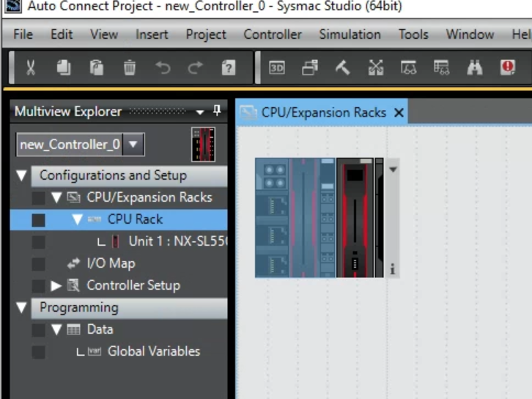Image resolution: width=532 pixels, height=399 pixels.
Task: Open Global Variables in the tree
Action: point(154,351)
